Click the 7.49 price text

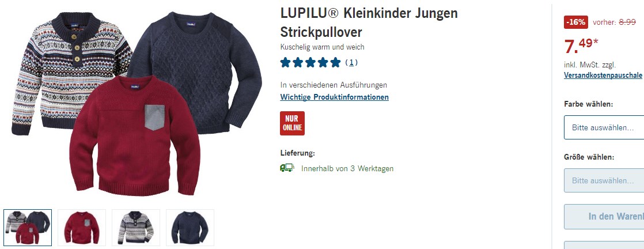581,46
